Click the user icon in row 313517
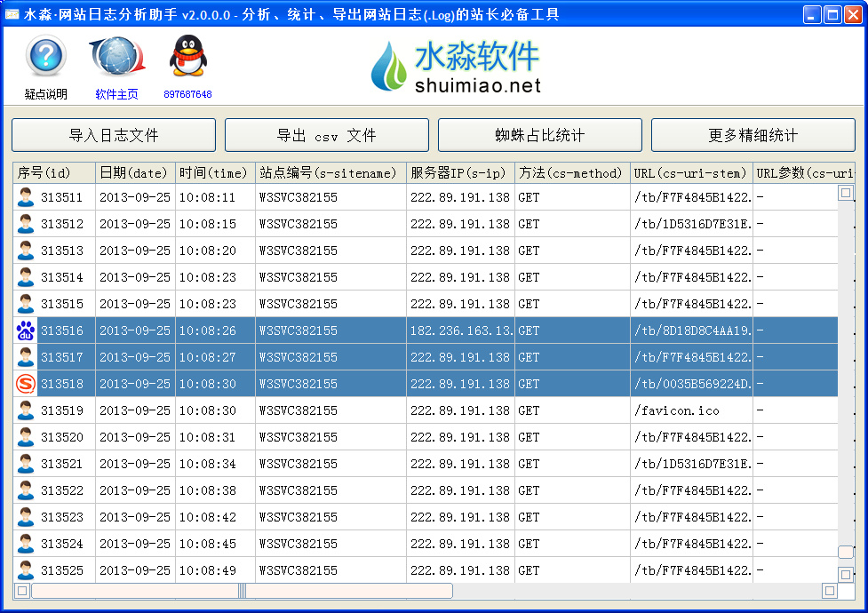This screenshot has width=868, height=613. pyautogui.click(x=26, y=357)
